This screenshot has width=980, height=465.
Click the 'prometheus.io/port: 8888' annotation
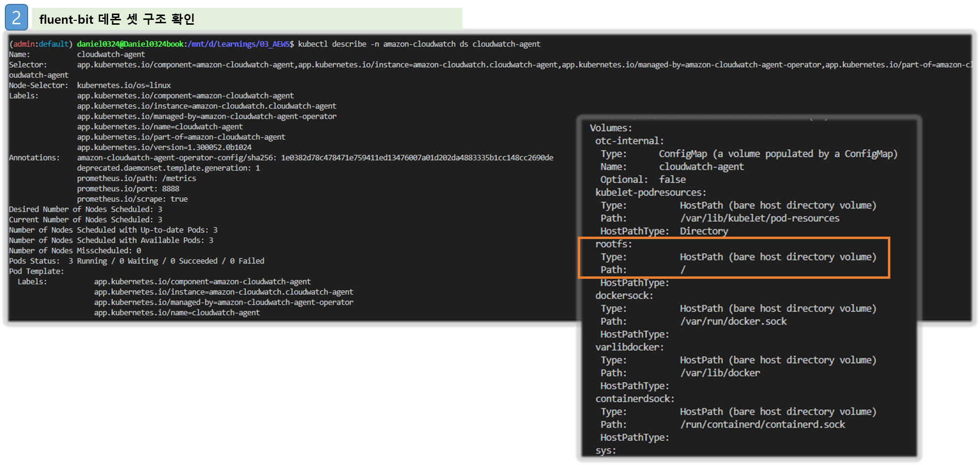point(128,189)
